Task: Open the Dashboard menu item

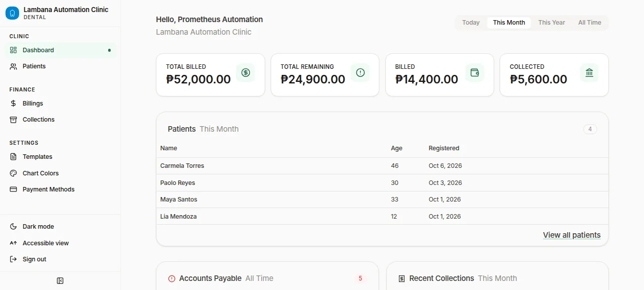Action: pos(60,50)
